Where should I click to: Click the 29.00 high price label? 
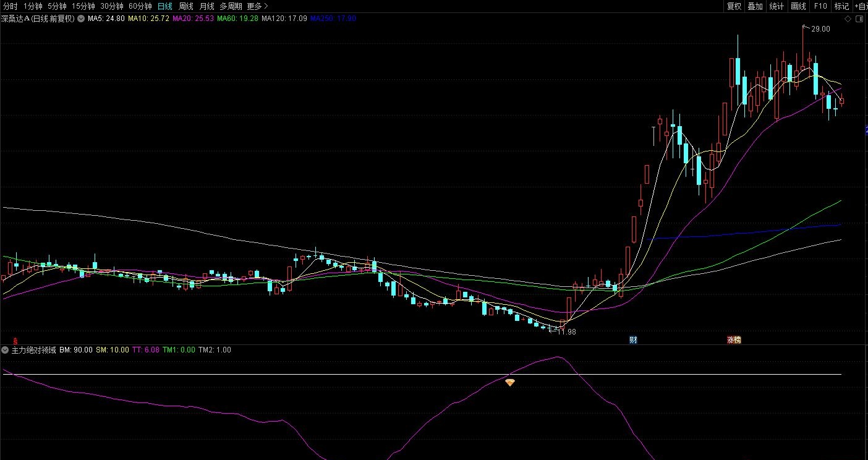pos(820,29)
